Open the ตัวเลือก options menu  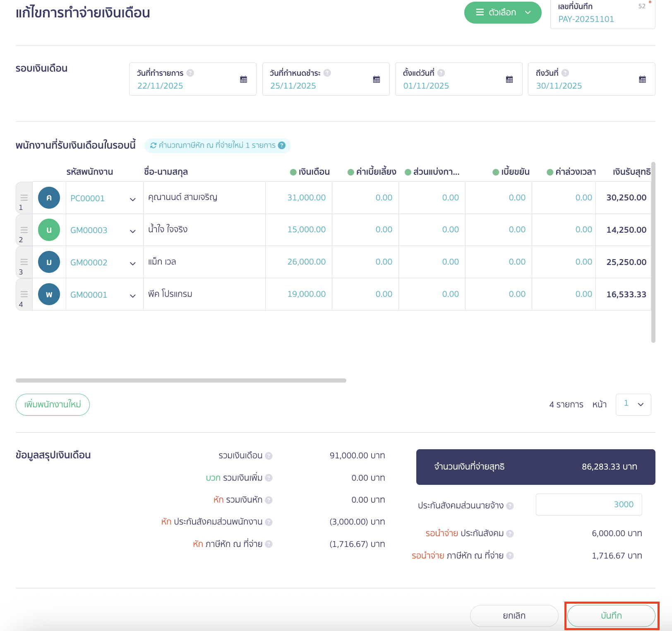[x=502, y=12]
